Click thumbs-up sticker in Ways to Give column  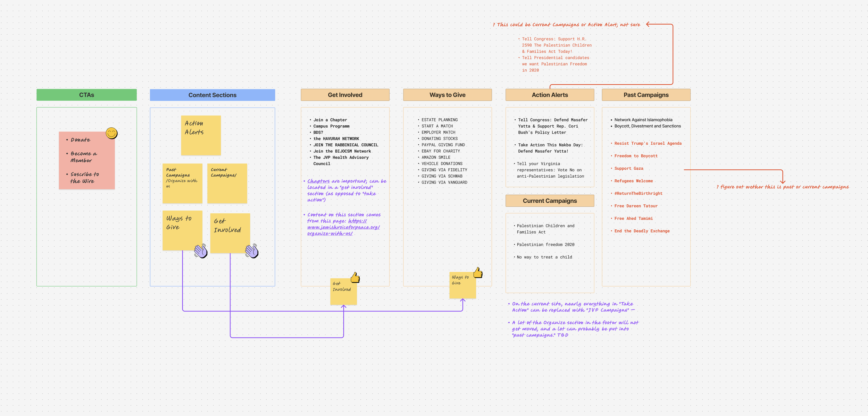pos(478,273)
